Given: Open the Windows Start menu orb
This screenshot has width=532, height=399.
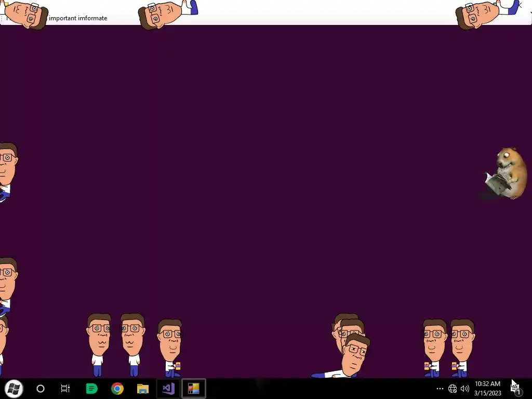Looking at the screenshot, I should pos(14,389).
